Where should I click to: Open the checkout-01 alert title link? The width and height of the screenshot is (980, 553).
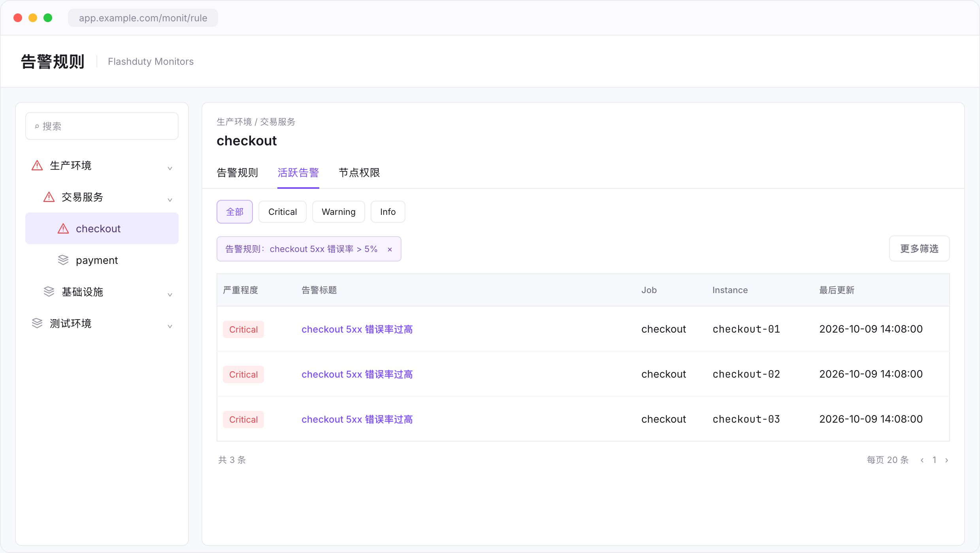tap(357, 329)
